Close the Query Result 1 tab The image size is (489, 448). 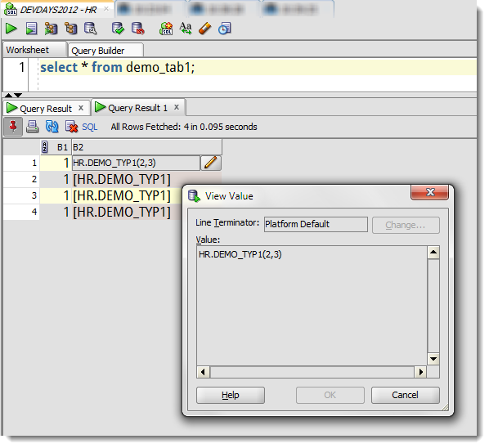[177, 107]
